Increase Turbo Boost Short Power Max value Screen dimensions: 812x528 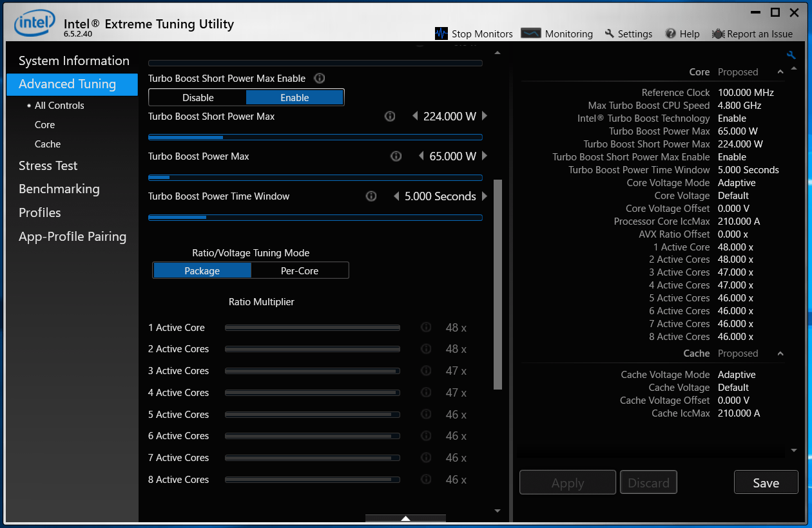(x=485, y=117)
